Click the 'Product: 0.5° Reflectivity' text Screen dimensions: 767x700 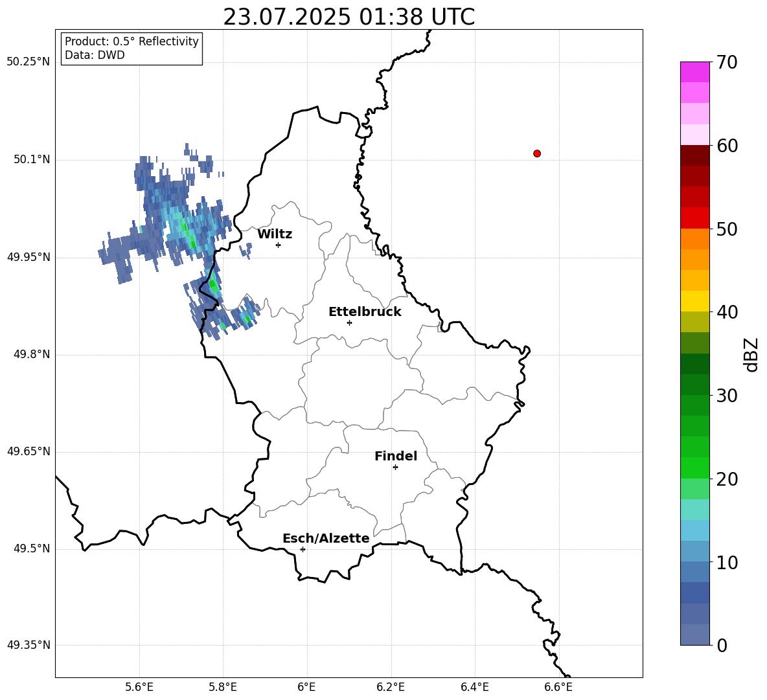(x=132, y=41)
